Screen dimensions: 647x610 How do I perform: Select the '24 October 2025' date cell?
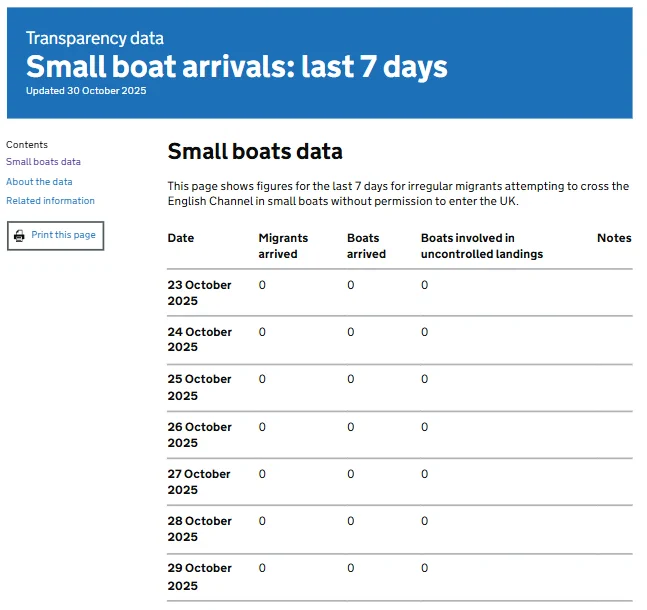200,340
